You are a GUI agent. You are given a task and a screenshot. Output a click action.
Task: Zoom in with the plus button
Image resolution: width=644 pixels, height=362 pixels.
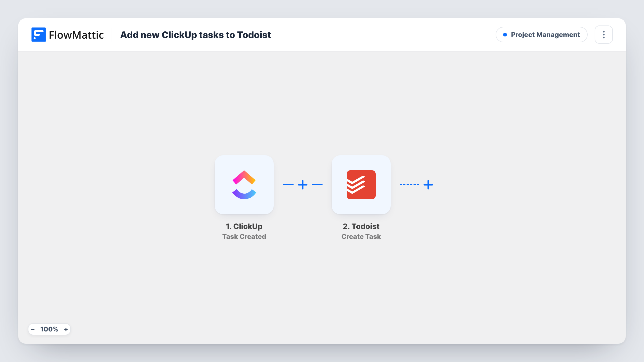66,329
